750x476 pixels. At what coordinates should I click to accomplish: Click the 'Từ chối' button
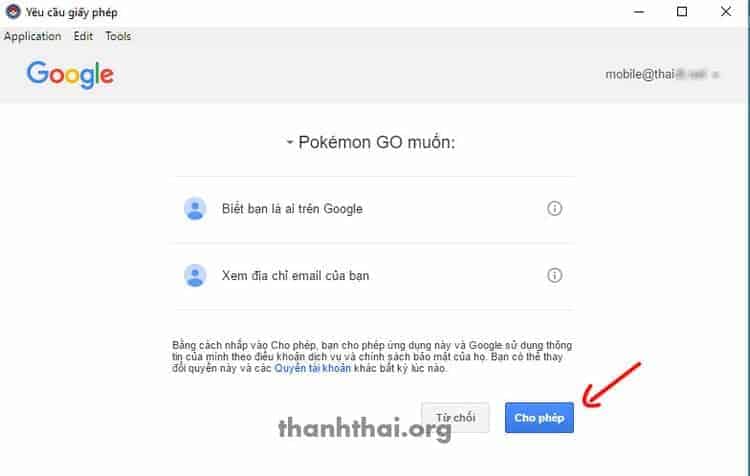click(x=455, y=418)
